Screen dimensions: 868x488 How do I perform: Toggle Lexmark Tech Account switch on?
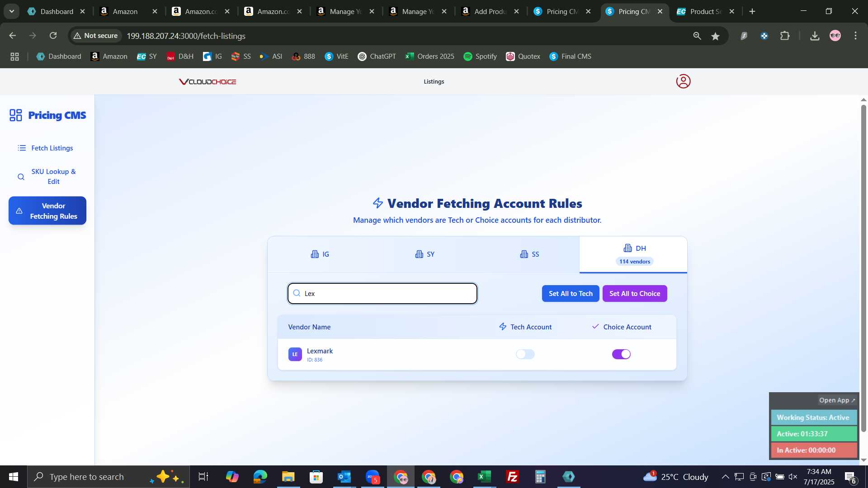pyautogui.click(x=525, y=354)
